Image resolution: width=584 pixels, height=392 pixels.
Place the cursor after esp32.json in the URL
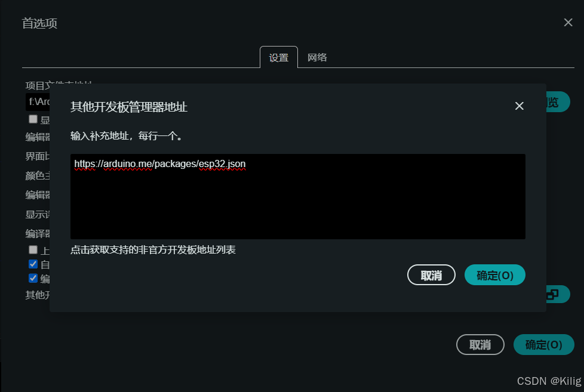[246, 164]
